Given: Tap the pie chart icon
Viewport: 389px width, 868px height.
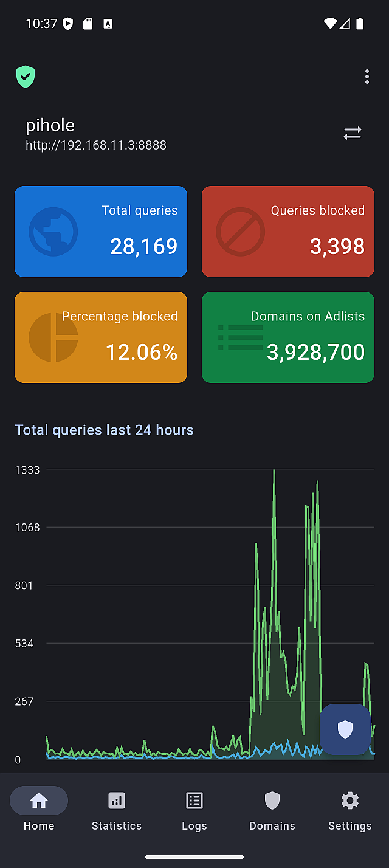Looking at the screenshot, I should [53, 337].
